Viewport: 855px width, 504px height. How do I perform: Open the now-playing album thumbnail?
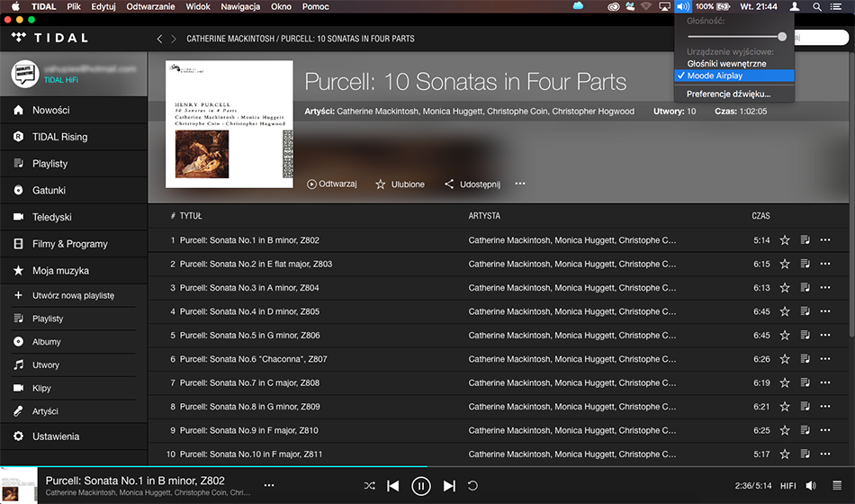19,485
